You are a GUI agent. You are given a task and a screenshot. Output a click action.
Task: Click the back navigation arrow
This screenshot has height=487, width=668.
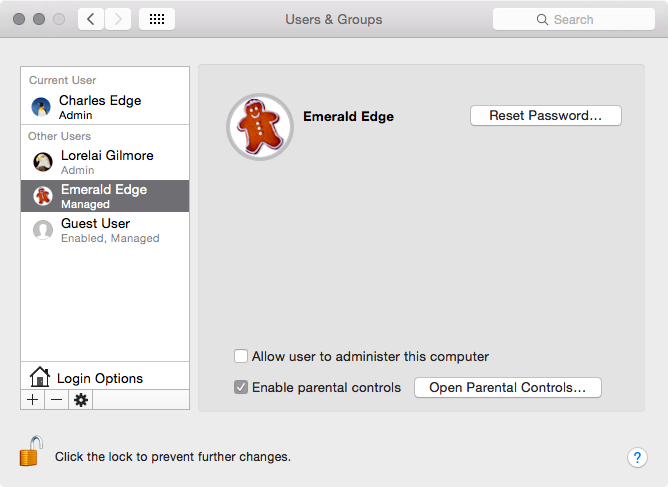point(91,19)
